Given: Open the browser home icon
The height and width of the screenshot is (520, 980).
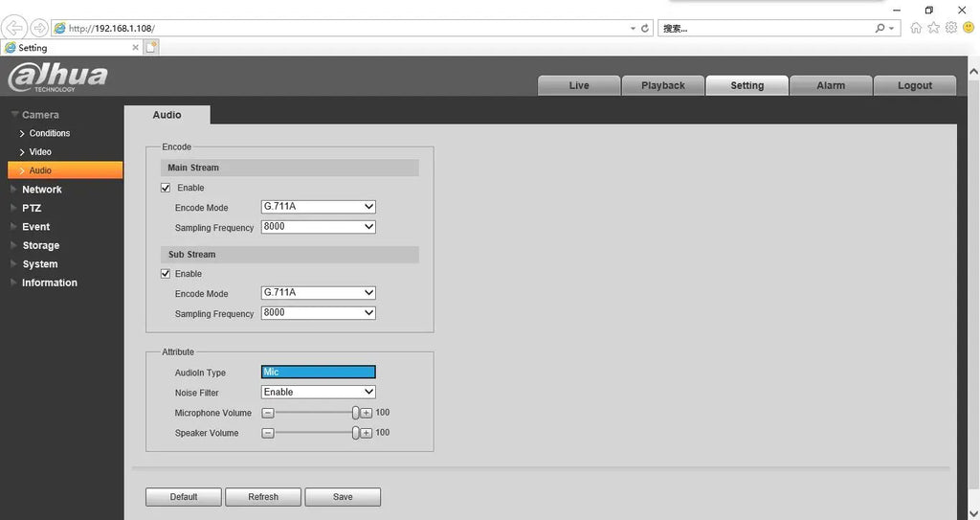Looking at the screenshot, I should pyautogui.click(x=917, y=28).
